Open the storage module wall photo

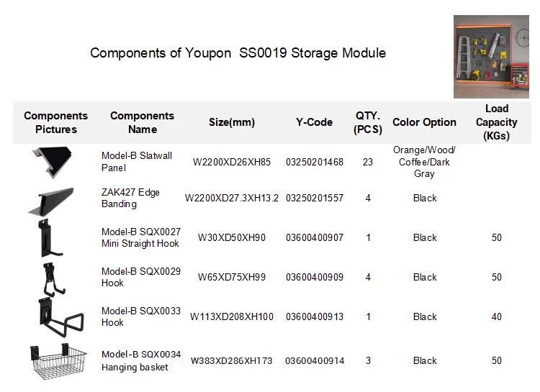pos(491,57)
